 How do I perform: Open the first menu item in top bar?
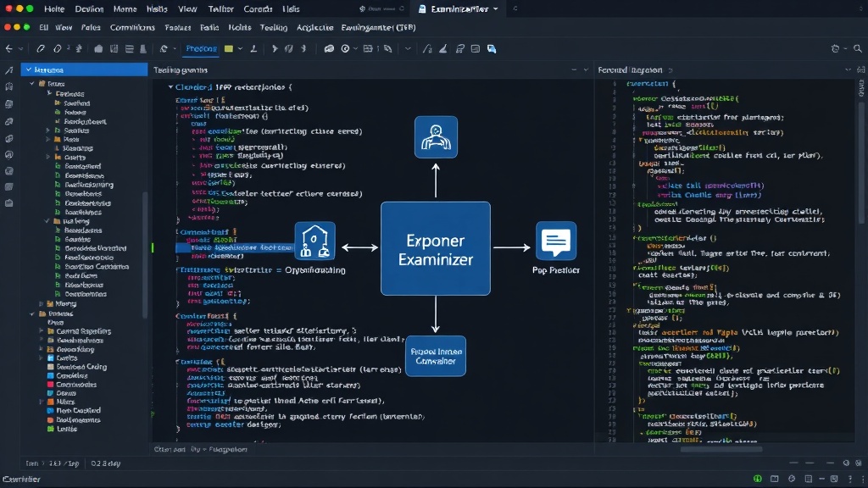click(54, 8)
